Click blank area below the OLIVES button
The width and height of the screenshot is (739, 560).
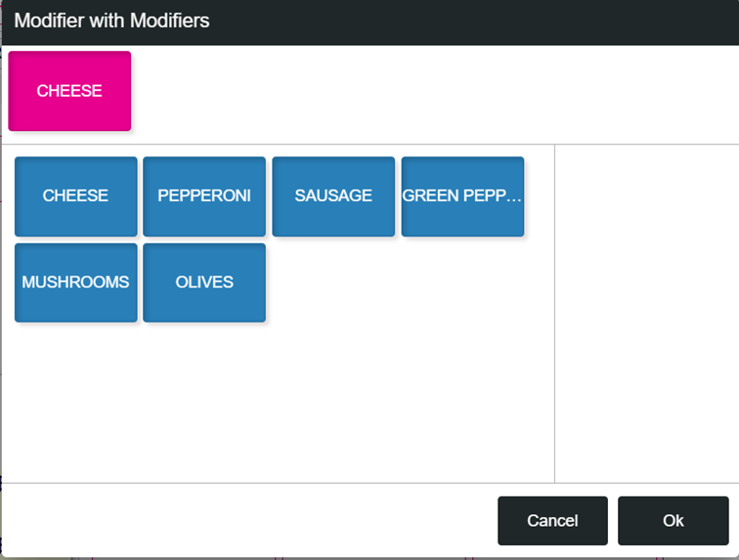204,401
